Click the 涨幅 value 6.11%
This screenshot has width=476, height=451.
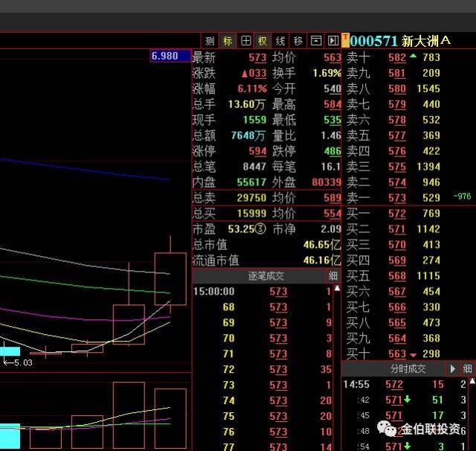point(252,89)
